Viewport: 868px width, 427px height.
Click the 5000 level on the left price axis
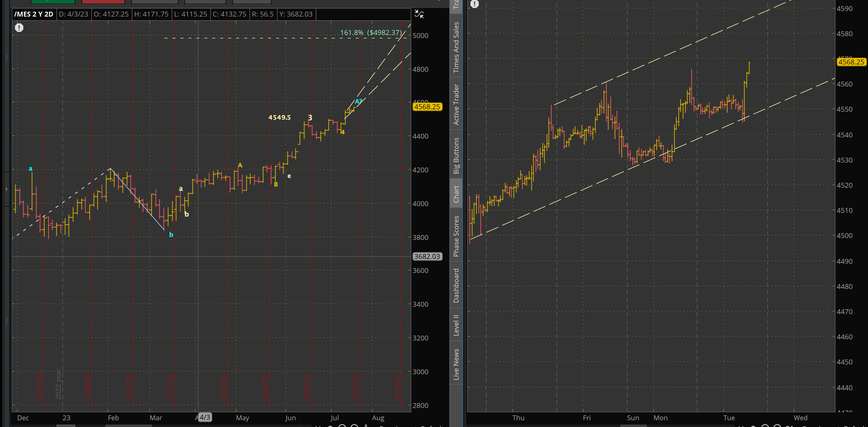pos(421,36)
